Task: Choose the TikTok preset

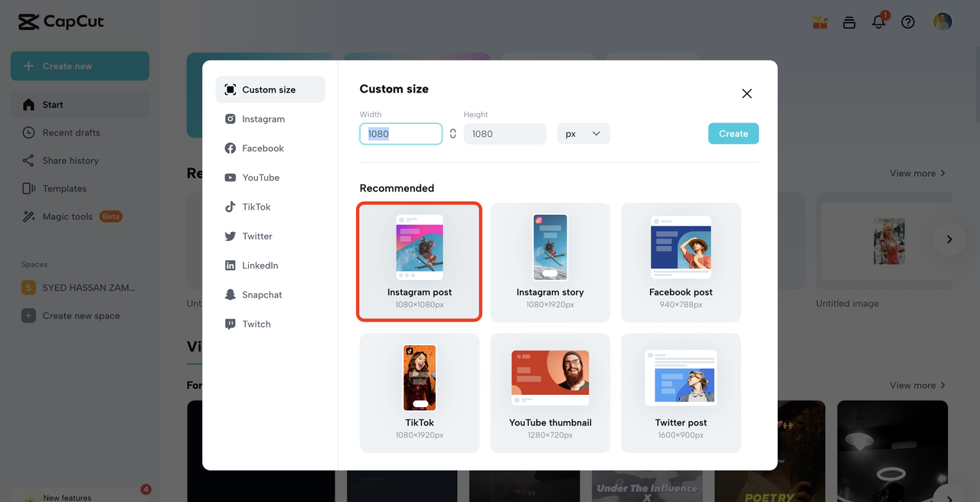Action: pos(420,393)
